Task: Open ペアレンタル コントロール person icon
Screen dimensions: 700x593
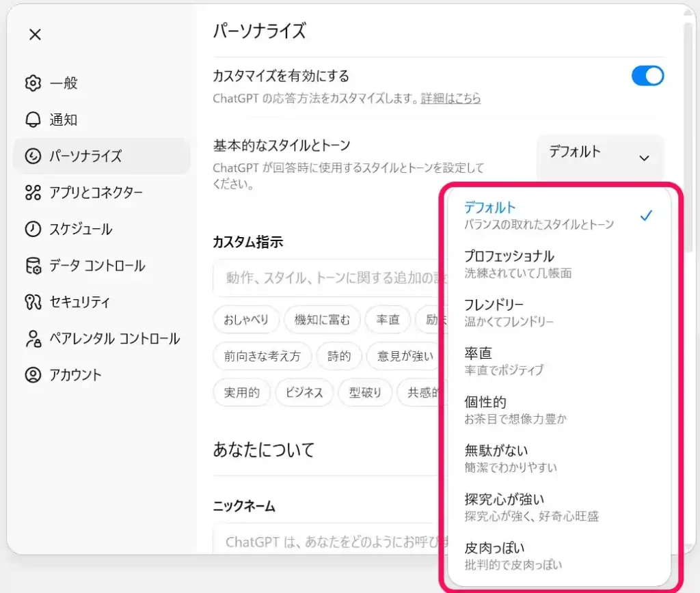Action: (33, 339)
